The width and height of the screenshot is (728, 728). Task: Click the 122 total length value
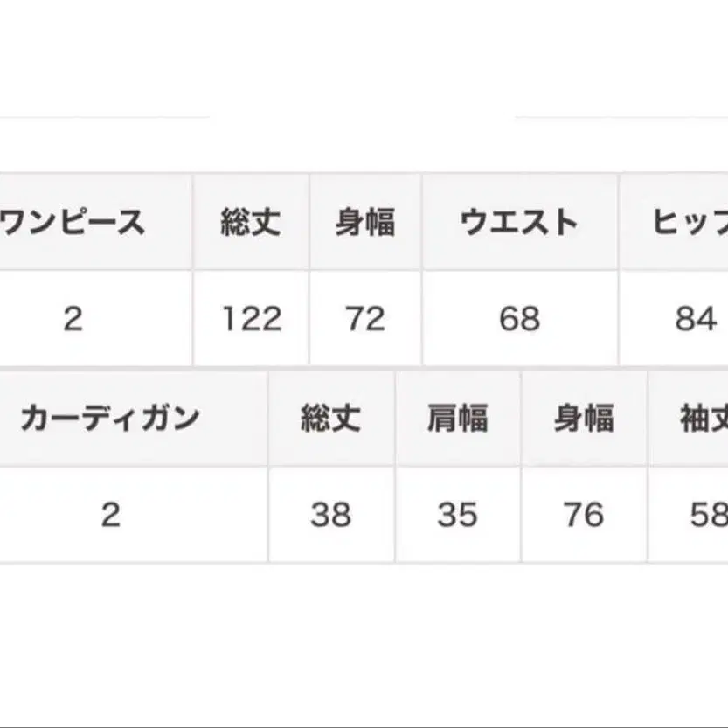(251, 319)
